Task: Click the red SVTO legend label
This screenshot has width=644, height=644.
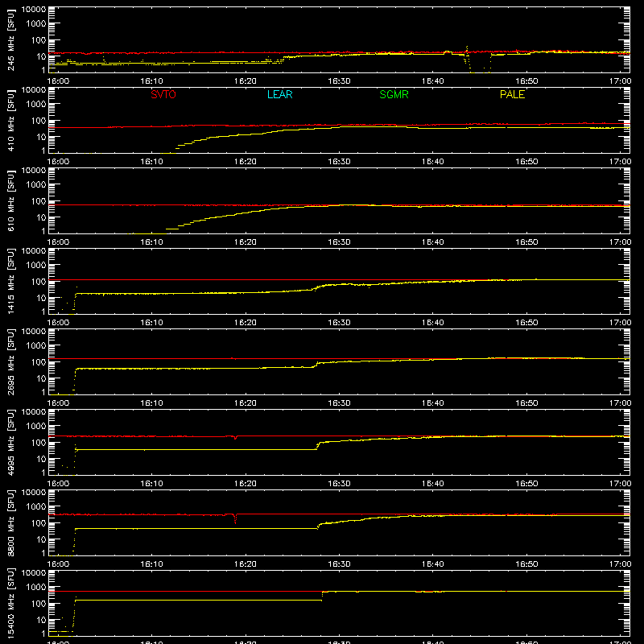Action: 163,94
